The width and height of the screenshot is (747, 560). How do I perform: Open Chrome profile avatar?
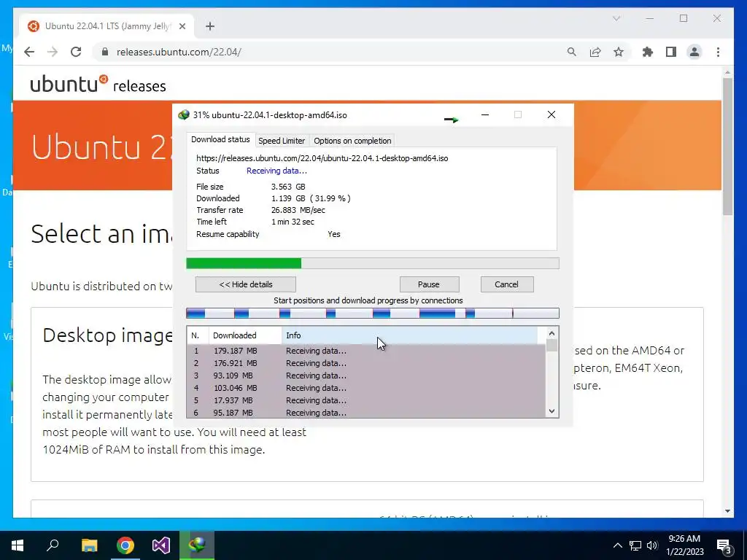694,52
